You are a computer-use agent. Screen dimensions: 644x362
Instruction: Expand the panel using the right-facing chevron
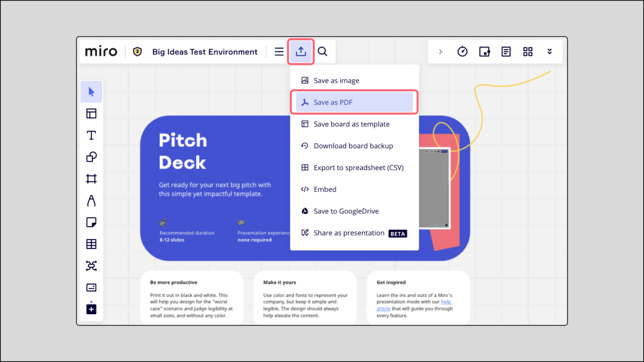(x=441, y=52)
